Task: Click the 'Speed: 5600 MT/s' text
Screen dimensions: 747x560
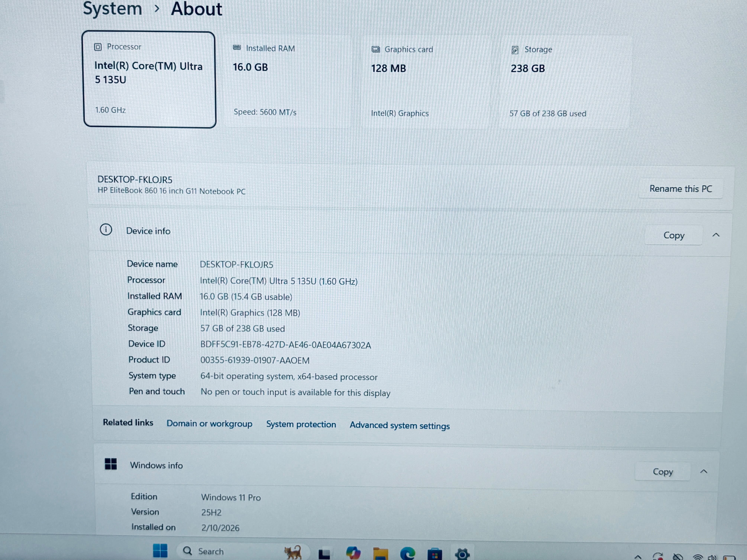Action: pos(265,112)
